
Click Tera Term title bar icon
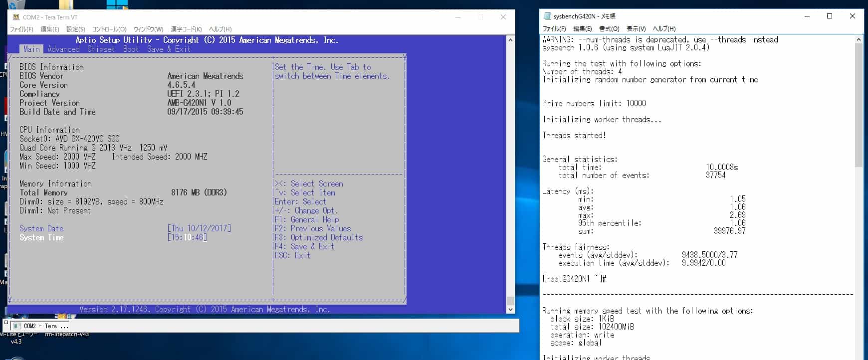(x=16, y=17)
